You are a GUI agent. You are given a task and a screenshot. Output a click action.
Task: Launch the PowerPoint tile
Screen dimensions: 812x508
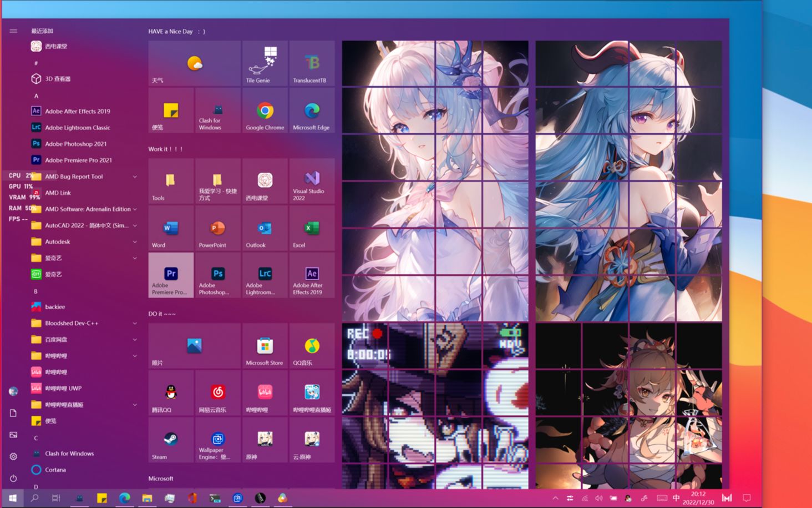click(x=218, y=228)
